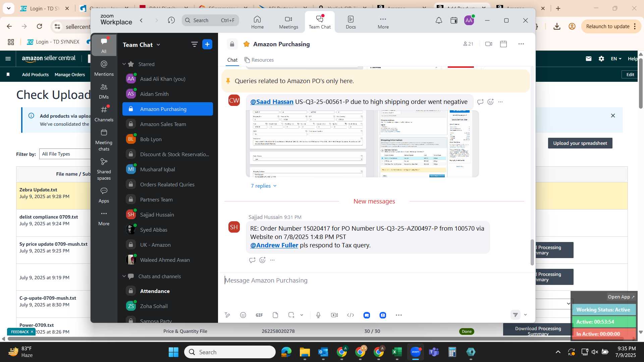Click message input field Amazon Purchasing

376,280
